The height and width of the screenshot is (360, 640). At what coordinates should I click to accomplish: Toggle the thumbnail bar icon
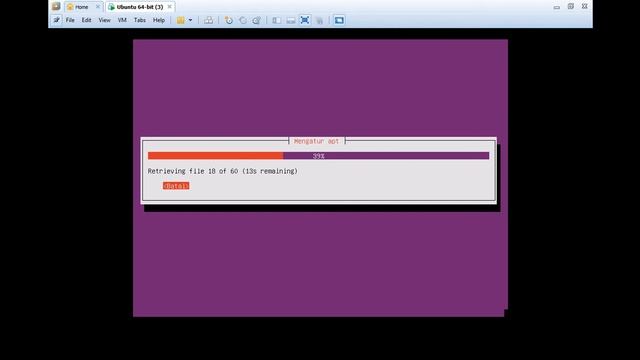pyautogui.click(x=291, y=20)
